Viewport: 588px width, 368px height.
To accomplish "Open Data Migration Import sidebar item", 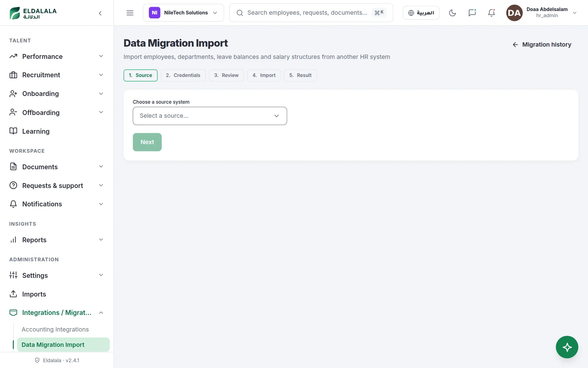I will coord(63,345).
